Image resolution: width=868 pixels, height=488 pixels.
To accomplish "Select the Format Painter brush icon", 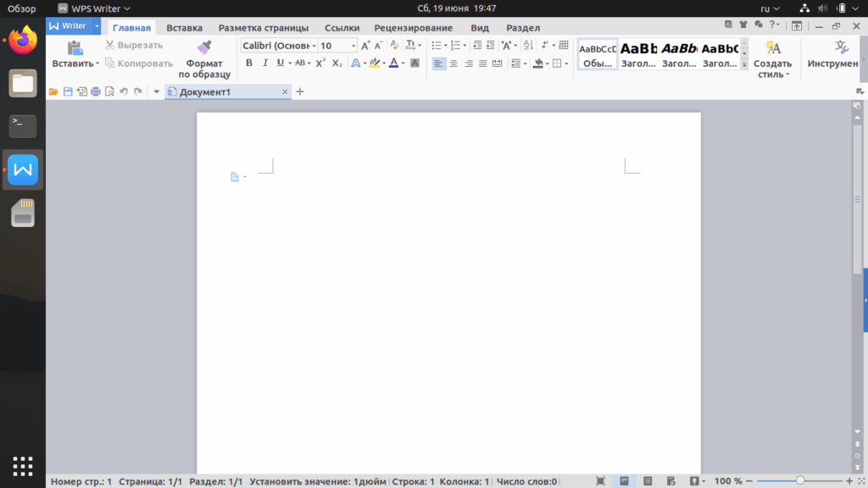I will click(204, 47).
